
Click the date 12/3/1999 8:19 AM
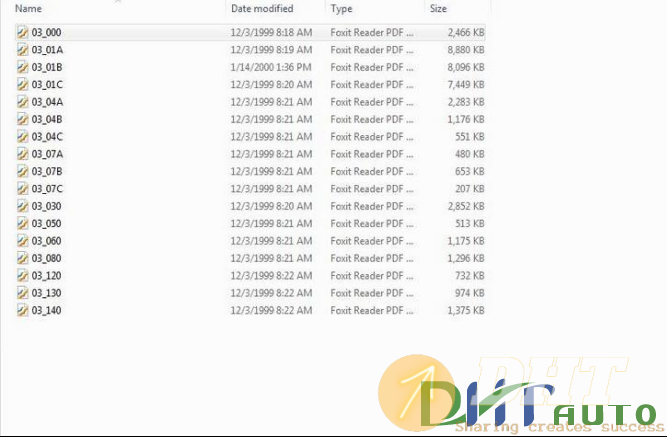(271, 50)
